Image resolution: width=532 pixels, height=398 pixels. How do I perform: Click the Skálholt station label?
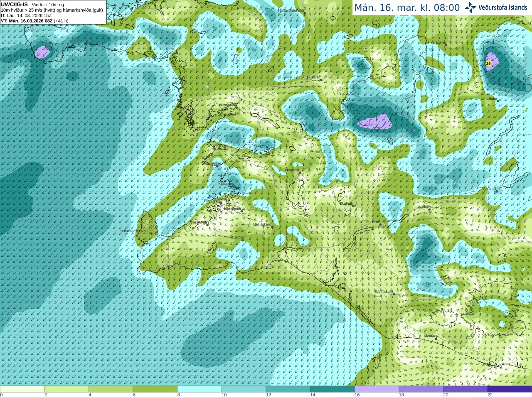point(346,204)
